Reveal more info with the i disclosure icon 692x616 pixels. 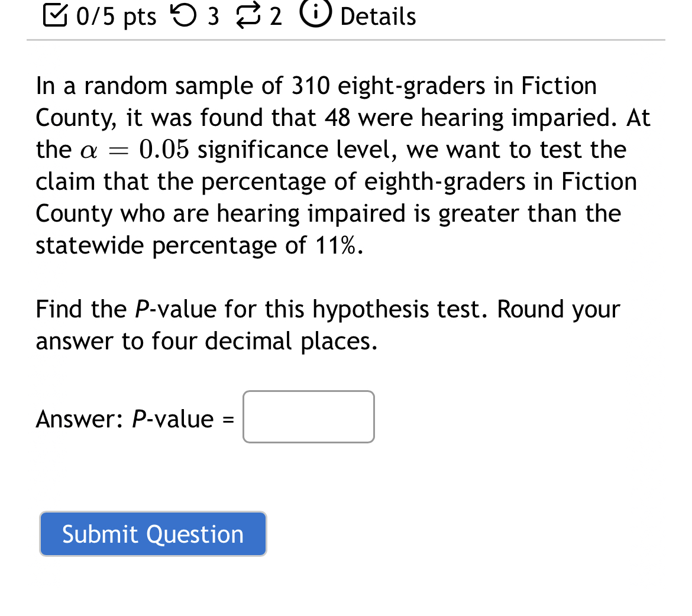pyautogui.click(x=315, y=15)
